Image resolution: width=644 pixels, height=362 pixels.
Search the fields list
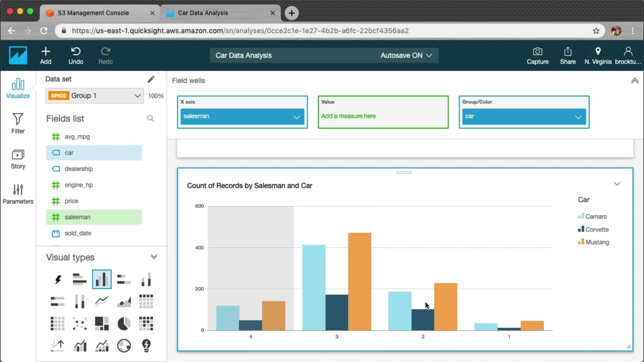point(151,119)
